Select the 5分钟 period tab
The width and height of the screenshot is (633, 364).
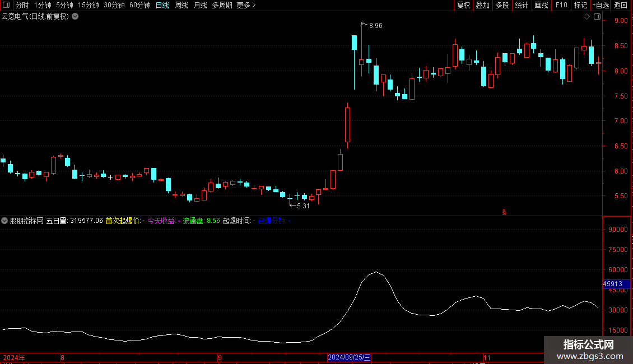[64, 5]
